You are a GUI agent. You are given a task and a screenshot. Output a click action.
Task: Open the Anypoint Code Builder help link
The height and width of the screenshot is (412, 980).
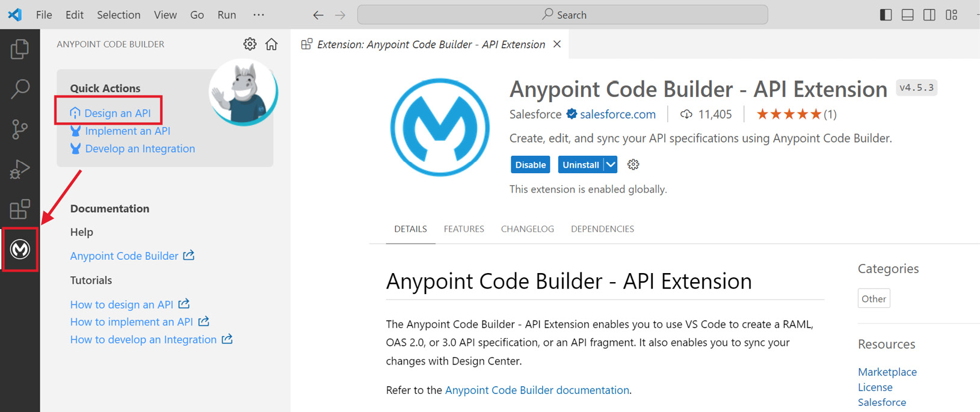point(124,256)
